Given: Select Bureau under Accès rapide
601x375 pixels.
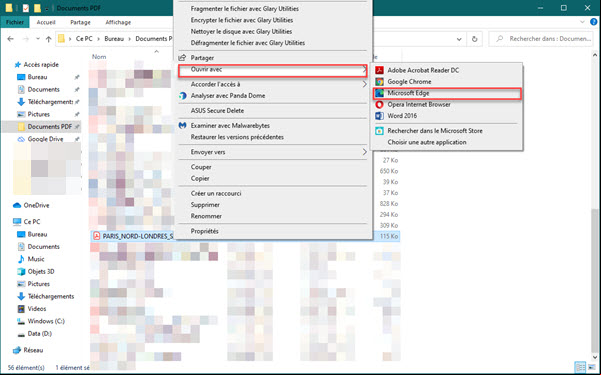Looking at the screenshot, I should 37,77.
